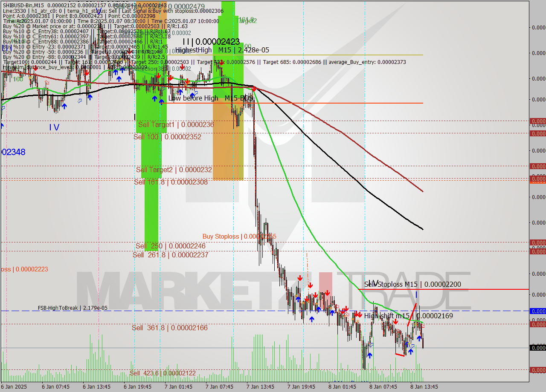Click the '7 Jan 07:45' time axis label
Screen dimensions: 546x392
219,387
